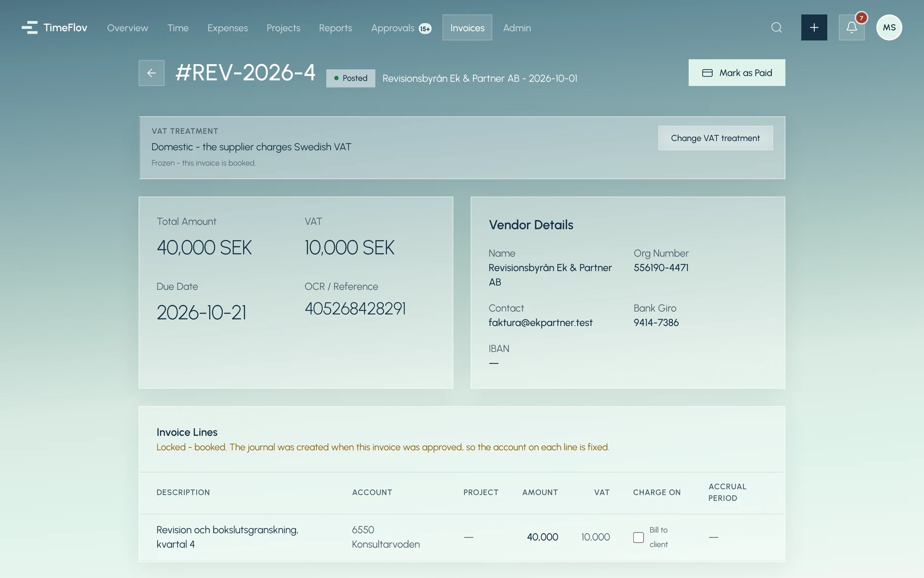Go back using the arrow button
The image size is (924, 578).
pos(152,73)
